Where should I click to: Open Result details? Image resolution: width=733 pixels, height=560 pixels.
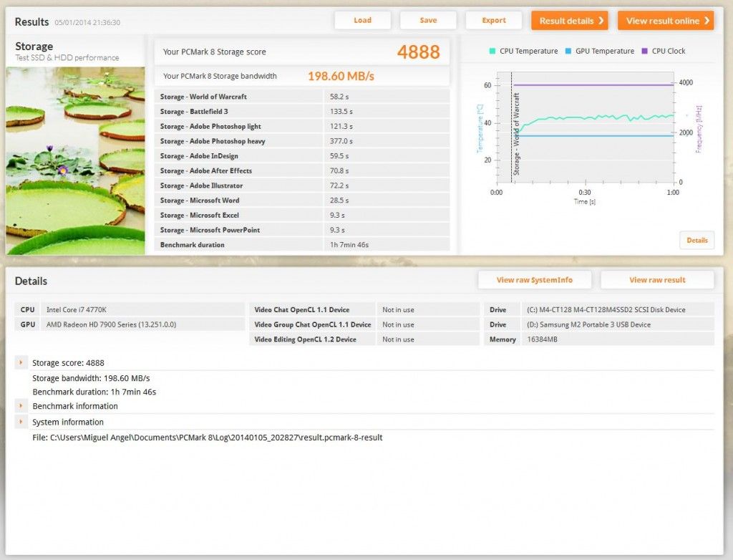point(569,21)
